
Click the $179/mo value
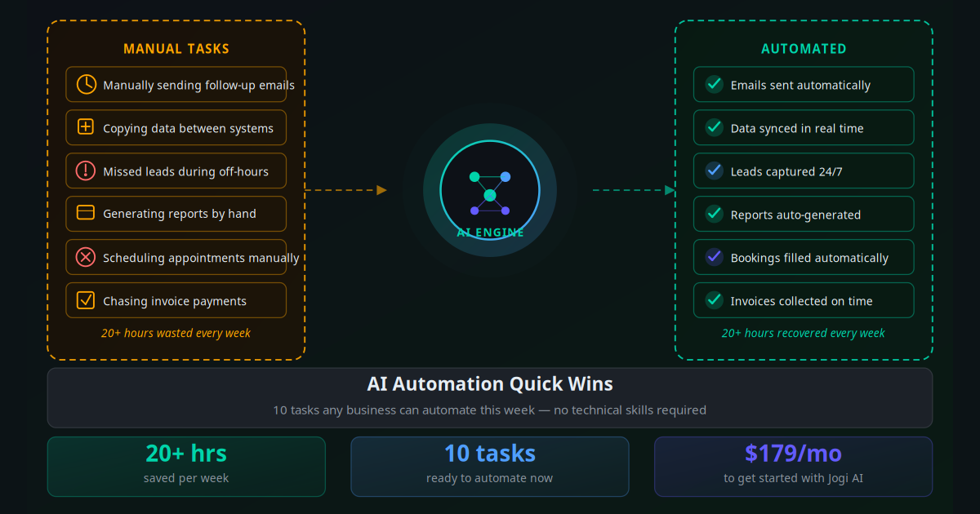tap(793, 453)
